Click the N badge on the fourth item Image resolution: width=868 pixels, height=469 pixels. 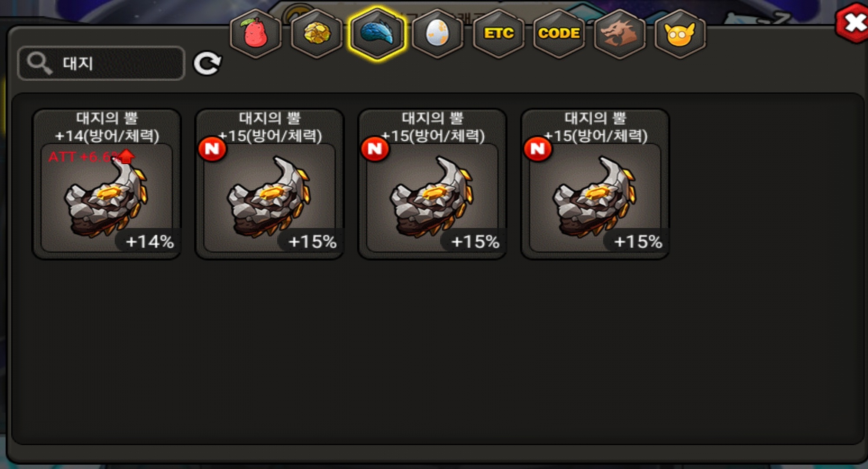click(538, 149)
